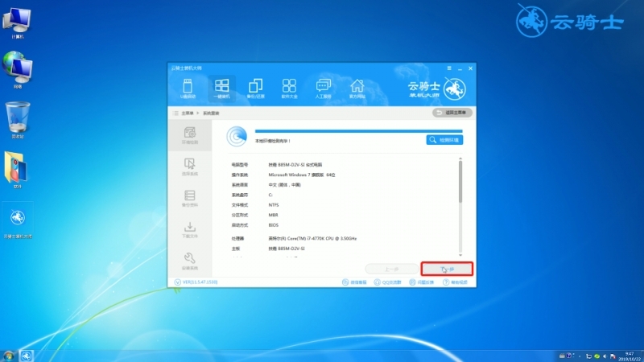Open 人工服务 manual support chat
Screen dimensions: 644x362
[324, 88]
